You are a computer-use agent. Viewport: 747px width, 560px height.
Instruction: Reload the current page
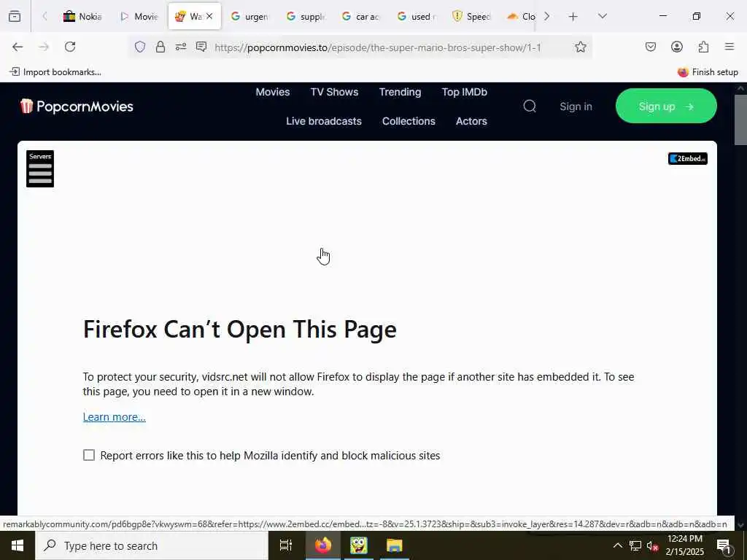click(70, 47)
